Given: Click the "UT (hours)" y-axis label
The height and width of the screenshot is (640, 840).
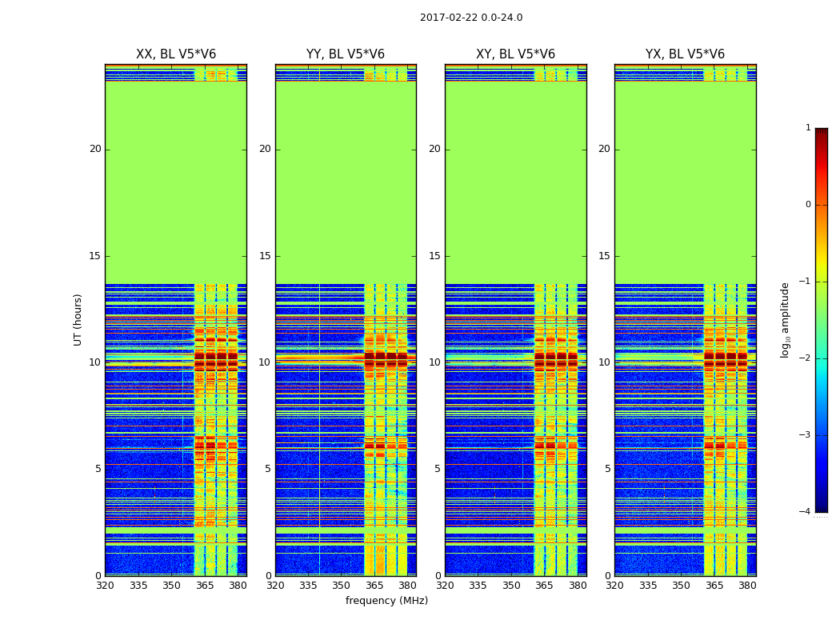Looking at the screenshot, I should (78, 319).
